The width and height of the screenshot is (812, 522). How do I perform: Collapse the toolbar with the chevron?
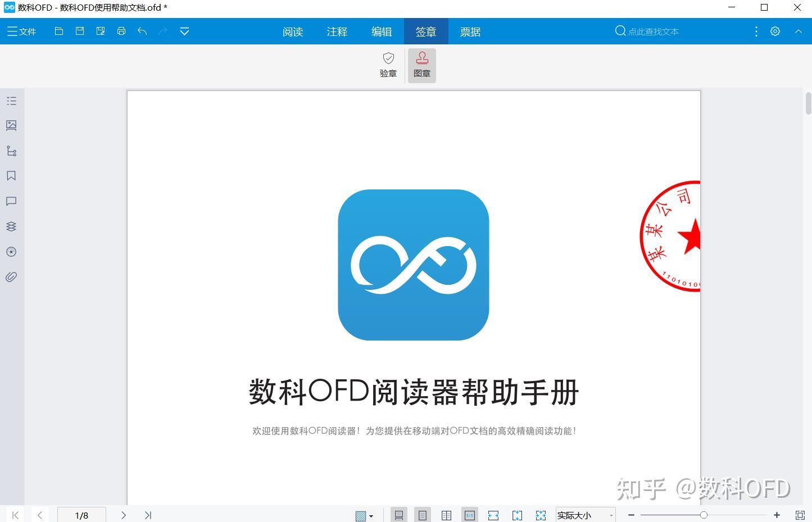[799, 31]
